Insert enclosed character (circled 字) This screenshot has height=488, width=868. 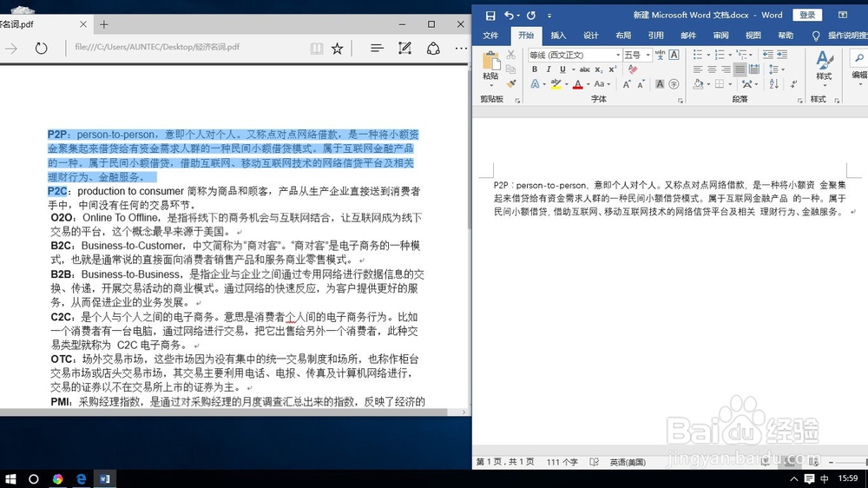point(674,84)
